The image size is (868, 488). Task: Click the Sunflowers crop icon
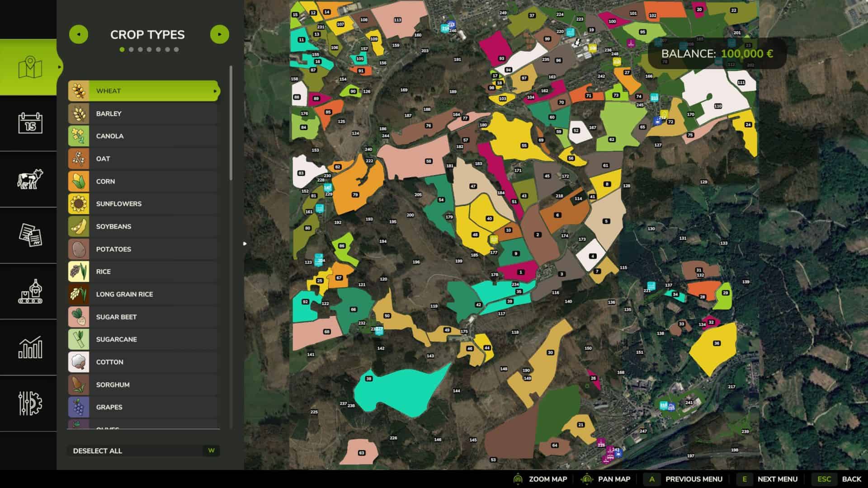pyautogui.click(x=79, y=204)
